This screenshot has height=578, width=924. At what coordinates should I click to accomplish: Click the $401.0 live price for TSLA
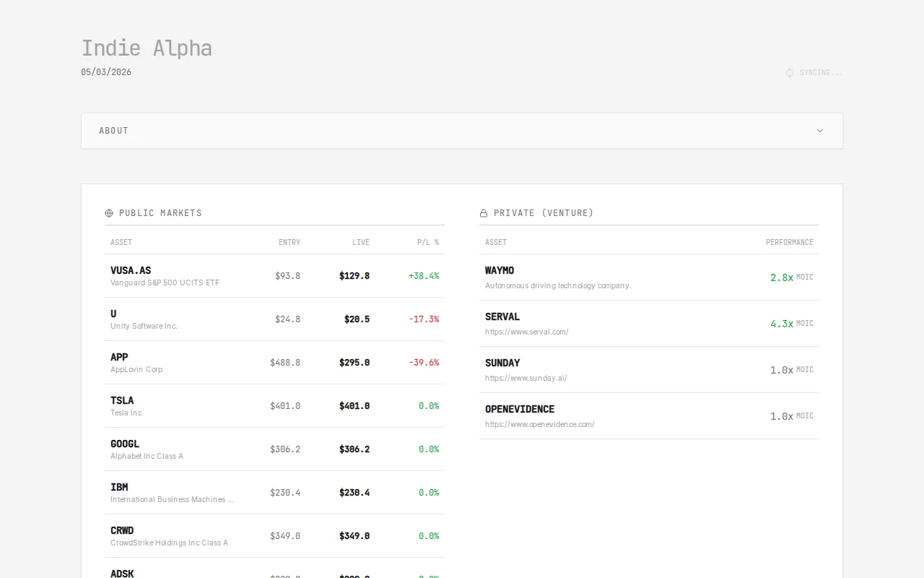click(x=354, y=406)
